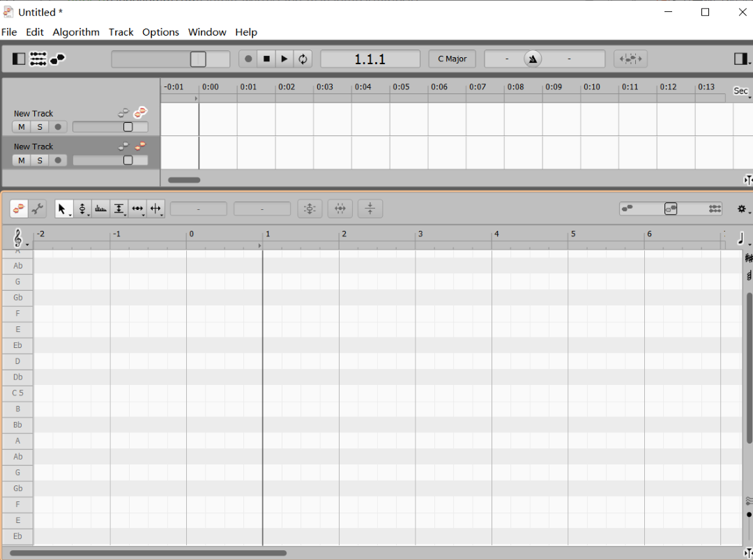
Task: Select the Formant tool
Action: (x=100, y=209)
